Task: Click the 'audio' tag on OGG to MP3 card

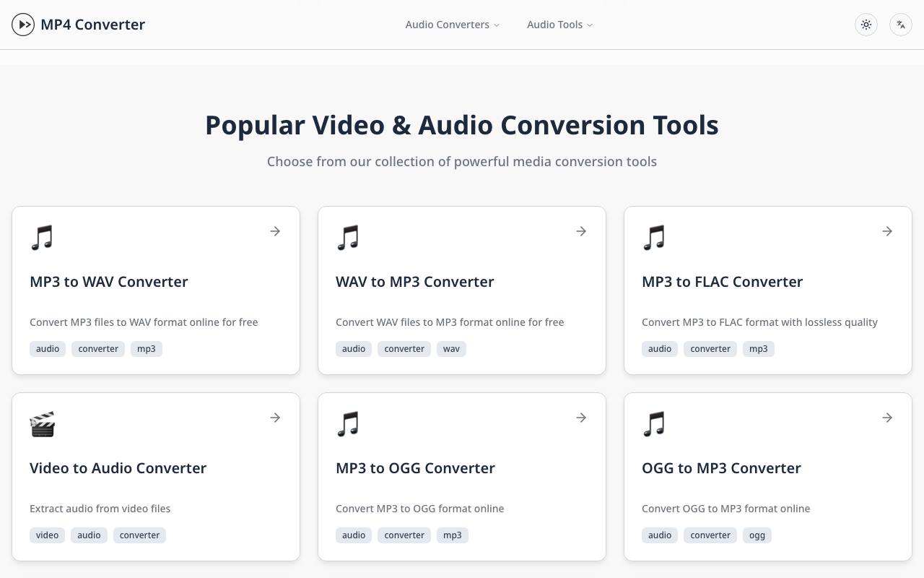Action: [x=660, y=535]
